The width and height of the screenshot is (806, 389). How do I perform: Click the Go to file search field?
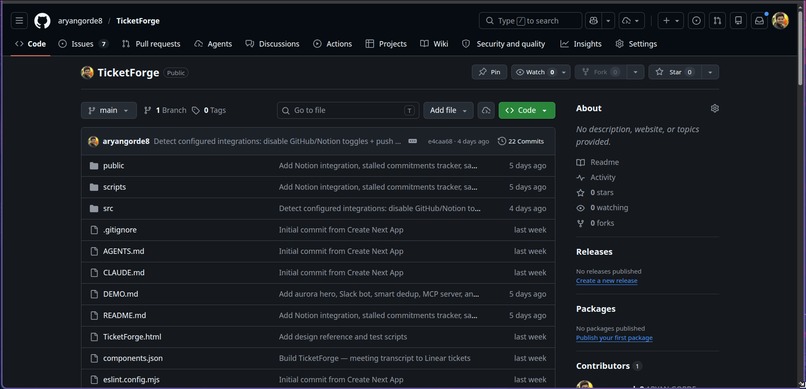pos(348,110)
